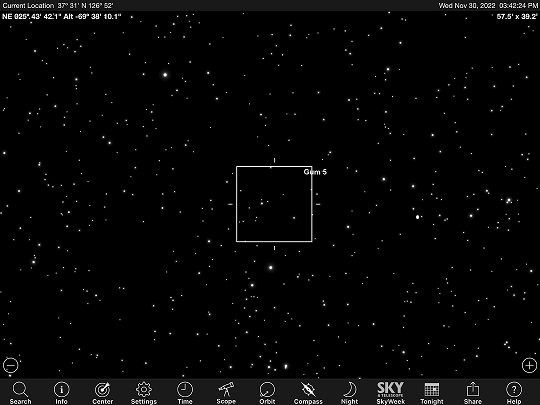Open the Help question mark
This screenshot has width=540, height=405.
[514, 393]
